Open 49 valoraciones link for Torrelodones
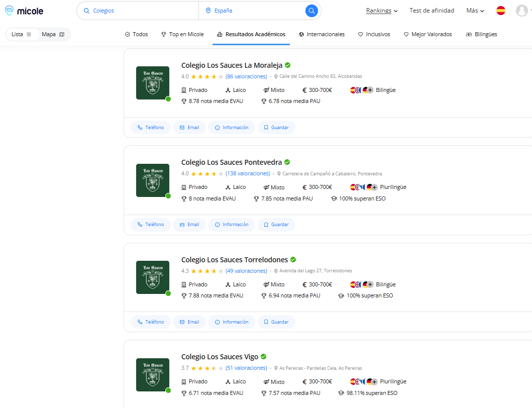 (x=246, y=271)
